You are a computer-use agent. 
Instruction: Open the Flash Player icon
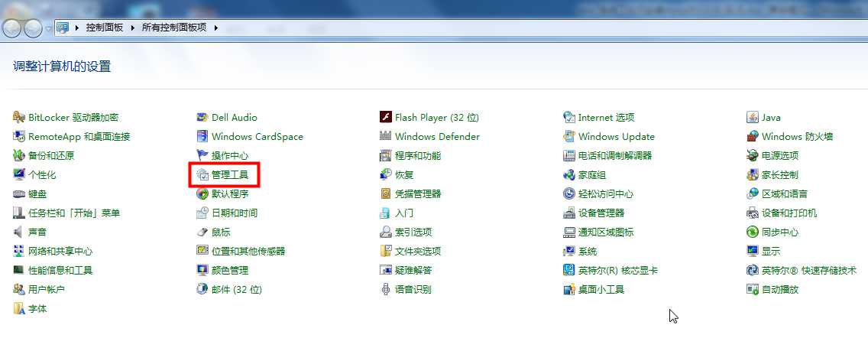tap(386, 117)
